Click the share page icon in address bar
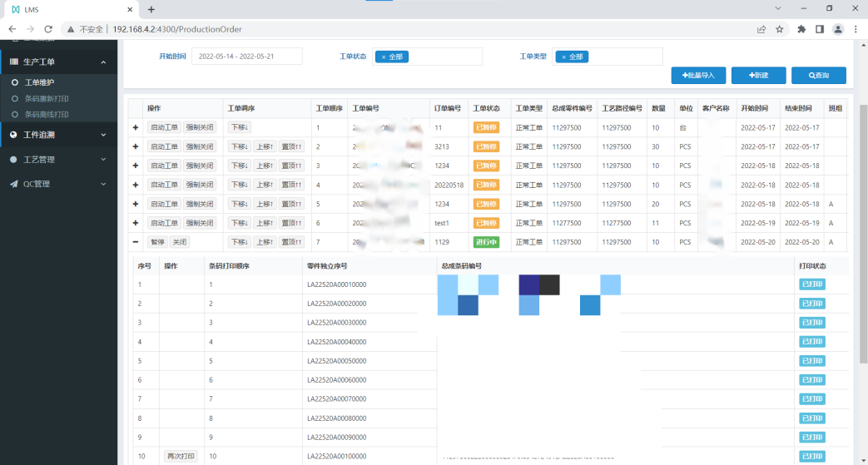868x465 pixels. (761, 29)
